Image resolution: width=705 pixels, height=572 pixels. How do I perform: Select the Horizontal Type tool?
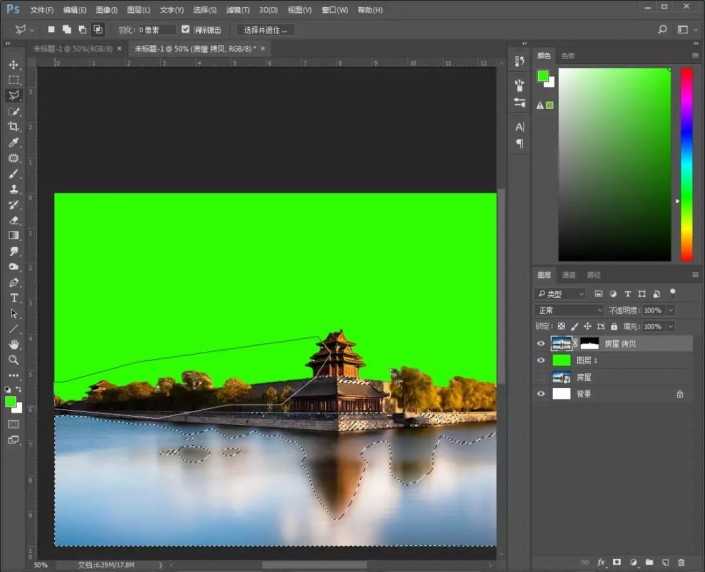14,298
